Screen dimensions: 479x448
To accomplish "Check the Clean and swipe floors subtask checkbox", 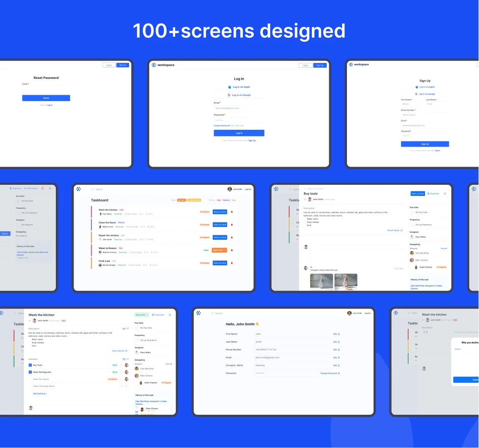I will click(30, 386).
